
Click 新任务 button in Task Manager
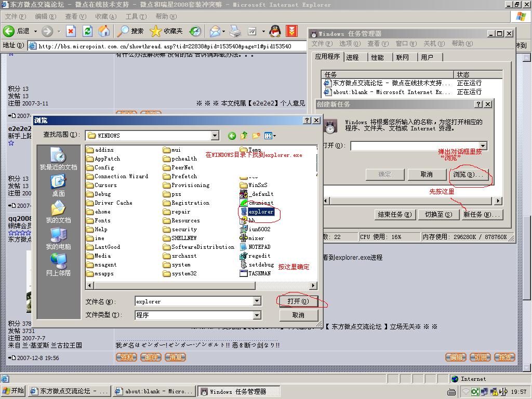(x=482, y=215)
